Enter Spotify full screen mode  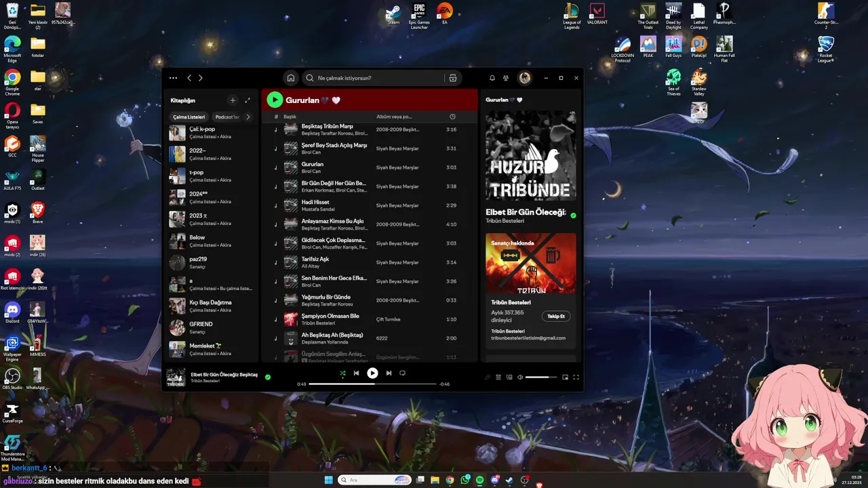pyautogui.click(x=576, y=377)
